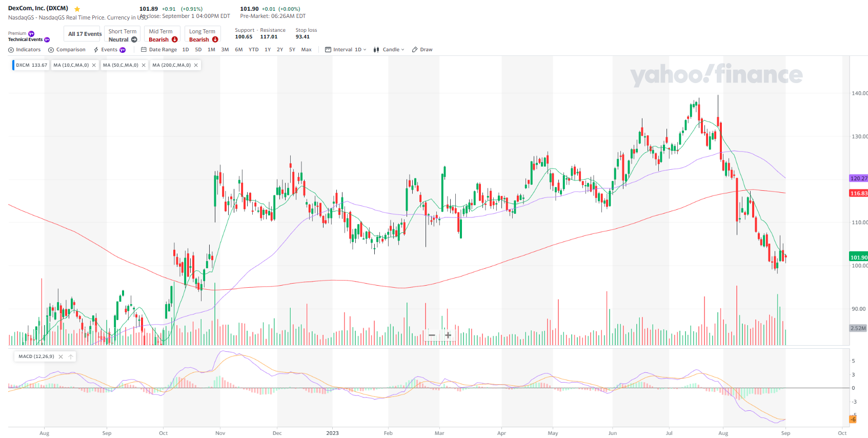
Task: Select the Short Term Neutral tab
Action: pyautogui.click(x=122, y=35)
